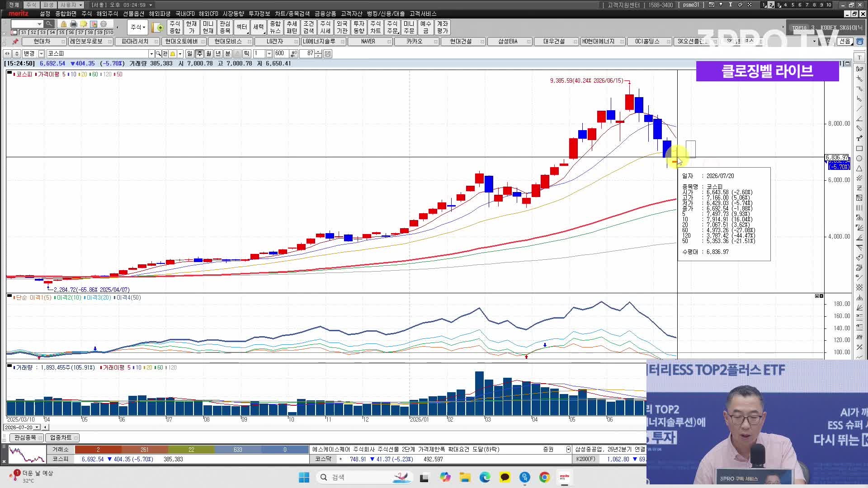Screen dimensions: 868x488
Task: Open the 주식 market type dropdown
Action: (138, 27)
